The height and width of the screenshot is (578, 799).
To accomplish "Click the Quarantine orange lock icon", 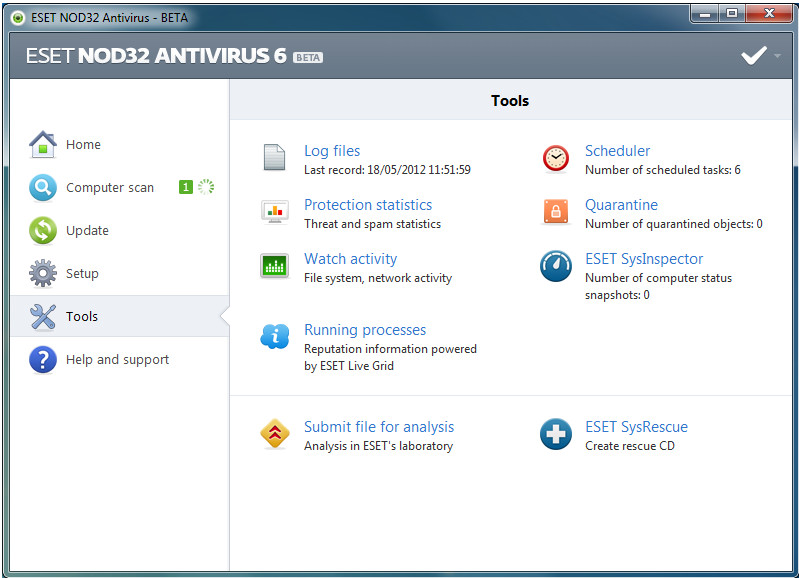I will (555, 212).
